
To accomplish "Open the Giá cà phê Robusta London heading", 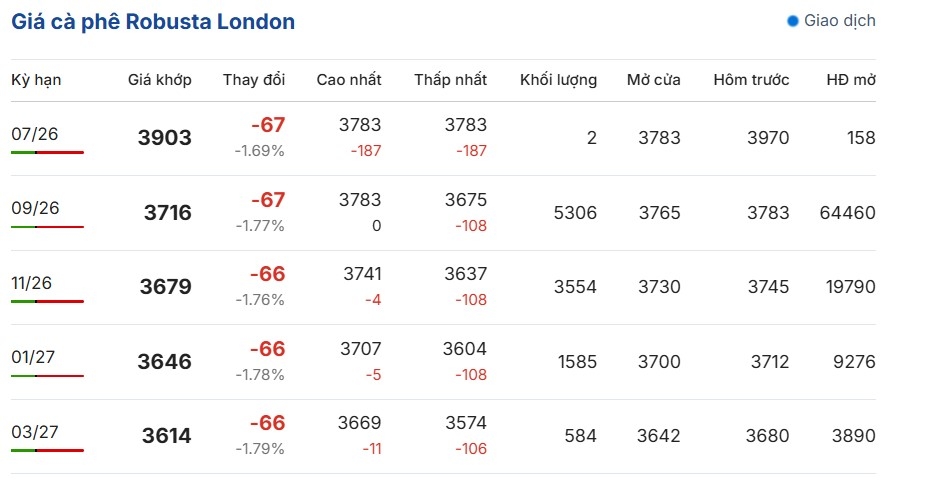I will pyautogui.click(x=153, y=22).
